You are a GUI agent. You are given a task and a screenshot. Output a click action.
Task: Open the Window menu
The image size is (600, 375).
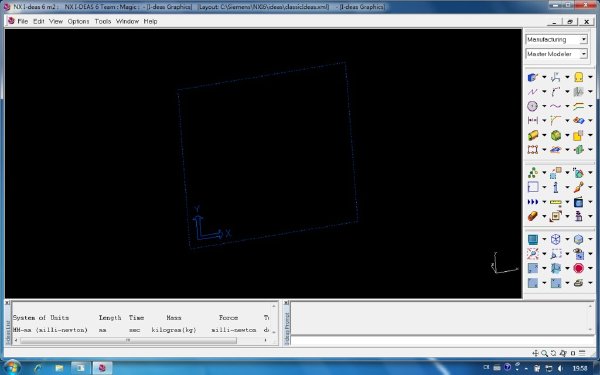[127, 21]
